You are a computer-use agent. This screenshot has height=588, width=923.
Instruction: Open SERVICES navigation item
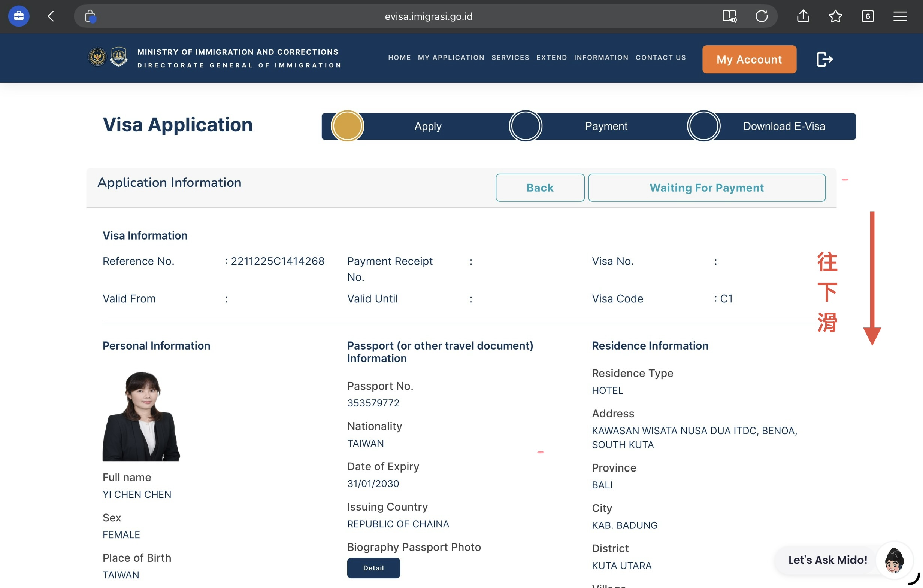(510, 58)
